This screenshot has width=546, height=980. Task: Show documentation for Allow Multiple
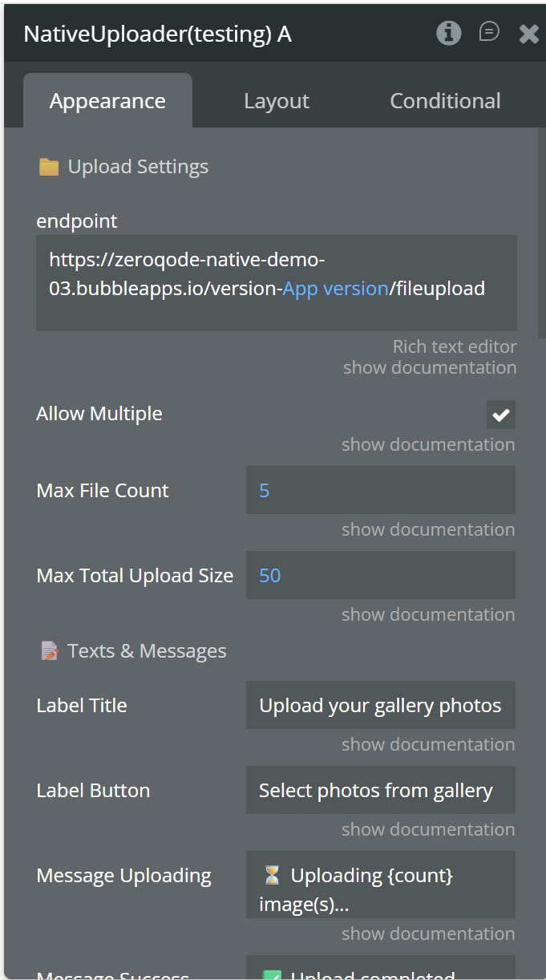coord(428,445)
